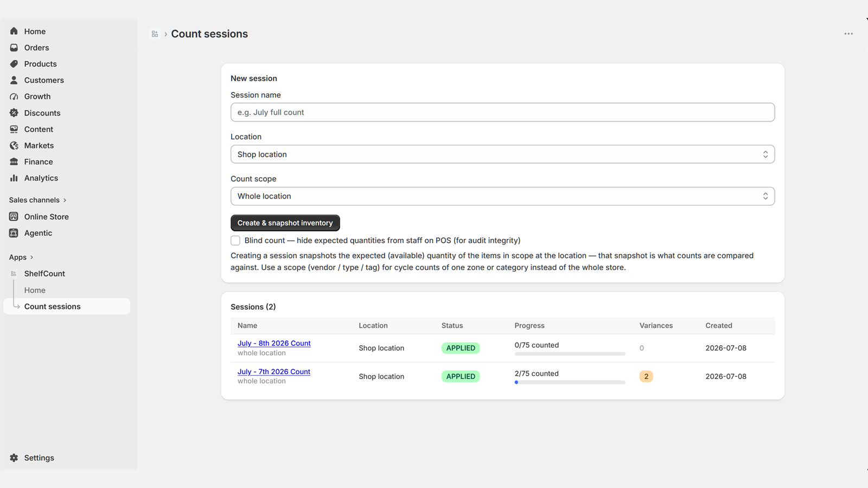Click the Session name input field
The height and width of the screenshot is (488, 868).
502,112
